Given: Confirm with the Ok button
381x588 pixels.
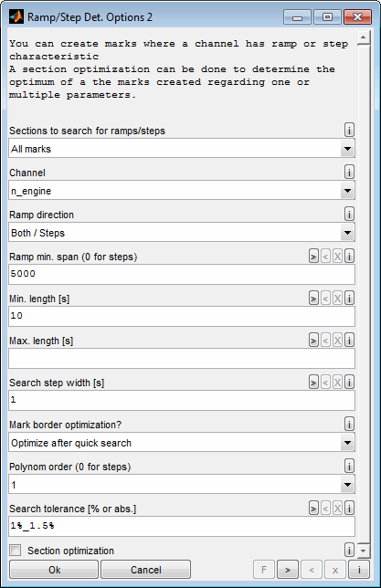Looking at the screenshot, I should pos(54,570).
